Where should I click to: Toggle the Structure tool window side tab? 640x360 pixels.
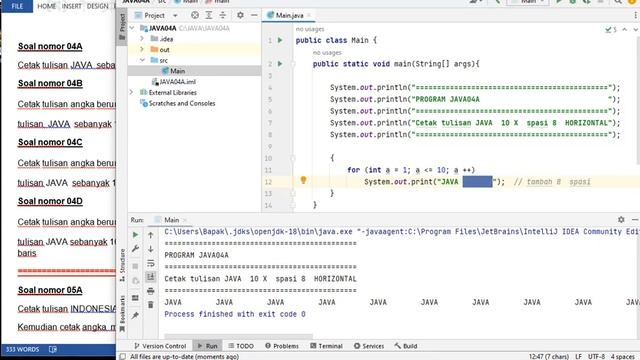click(122, 266)
